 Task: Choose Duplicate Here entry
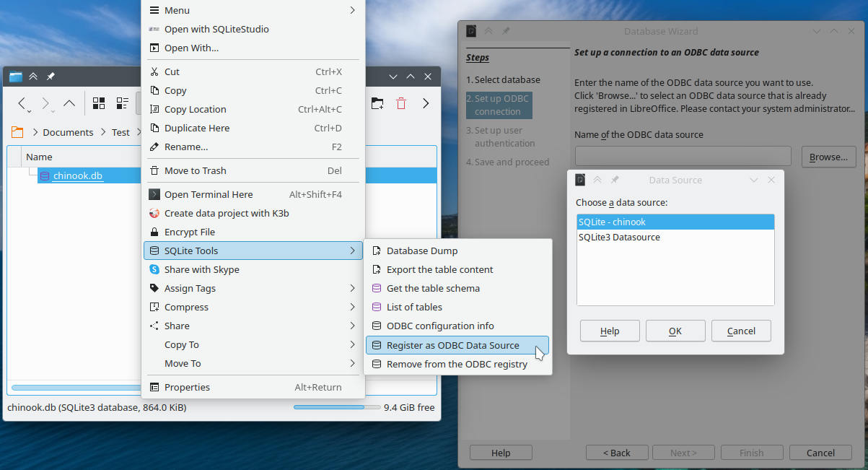click(x=253, y=128)
